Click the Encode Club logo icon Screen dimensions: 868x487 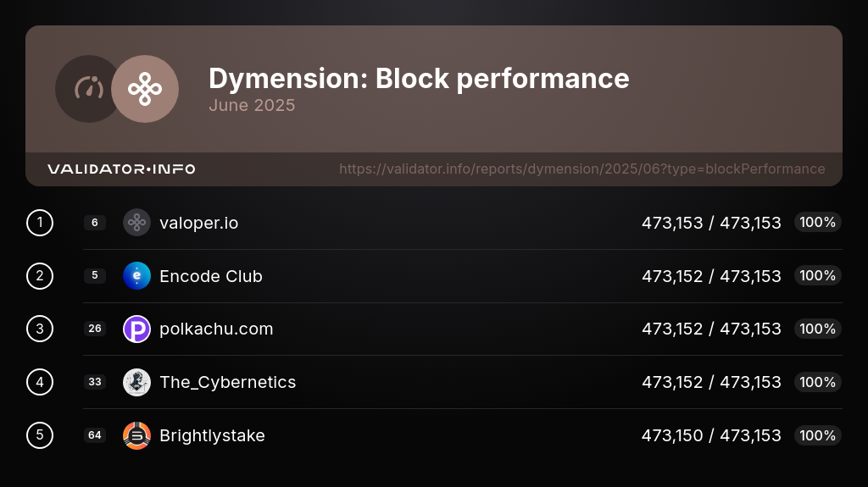click(x=136, y=276)
